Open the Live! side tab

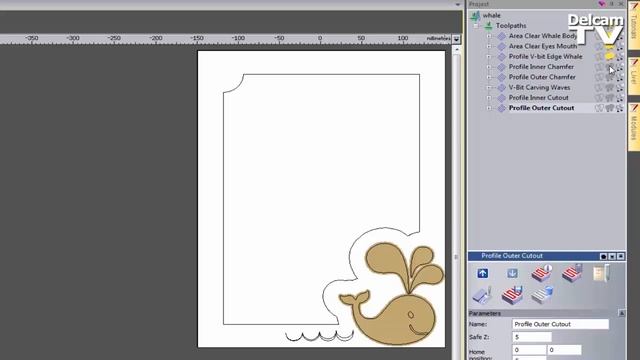pyautogui.click(x=634, y=76)
